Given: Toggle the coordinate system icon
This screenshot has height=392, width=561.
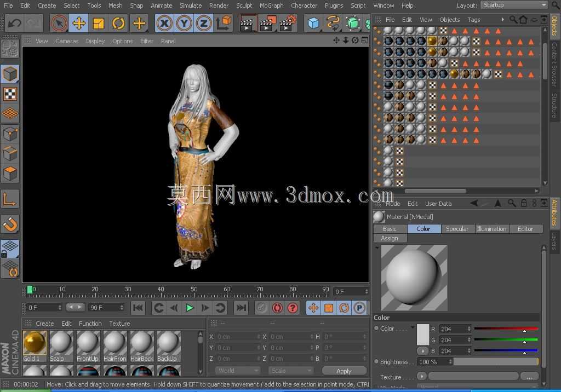Looking at the screenshot, I should (224, 24).
